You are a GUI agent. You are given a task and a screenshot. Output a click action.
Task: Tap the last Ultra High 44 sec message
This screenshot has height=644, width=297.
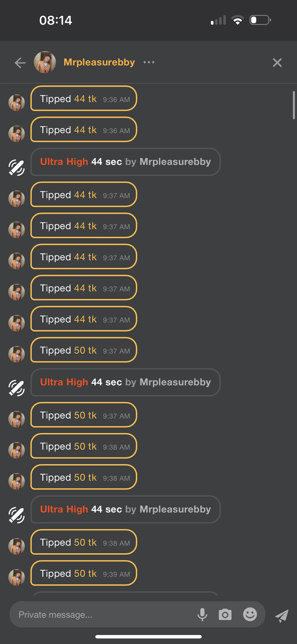(x=125, y=509)
